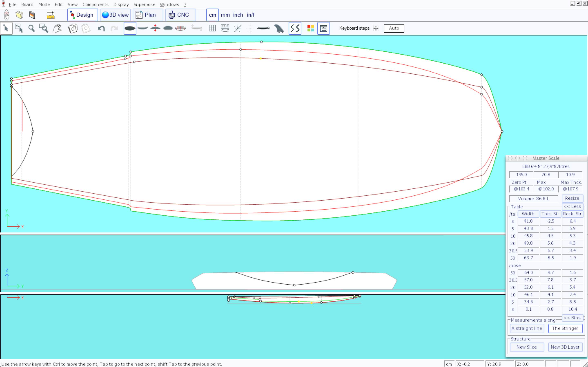
Task: Select measurements along A straight line
Action: [527, 328]
